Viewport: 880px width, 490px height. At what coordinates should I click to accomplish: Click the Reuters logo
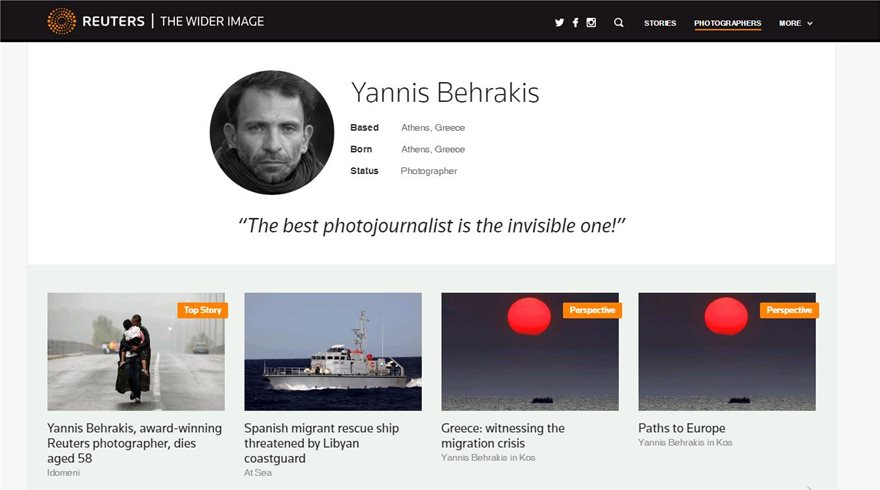[x=96, y=21]
